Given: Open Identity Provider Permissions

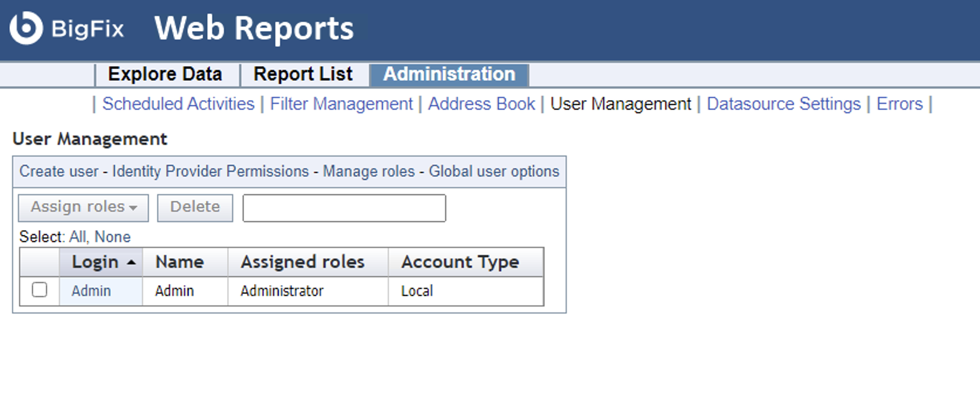Looking at the screenshot, I should coord(210,171).
